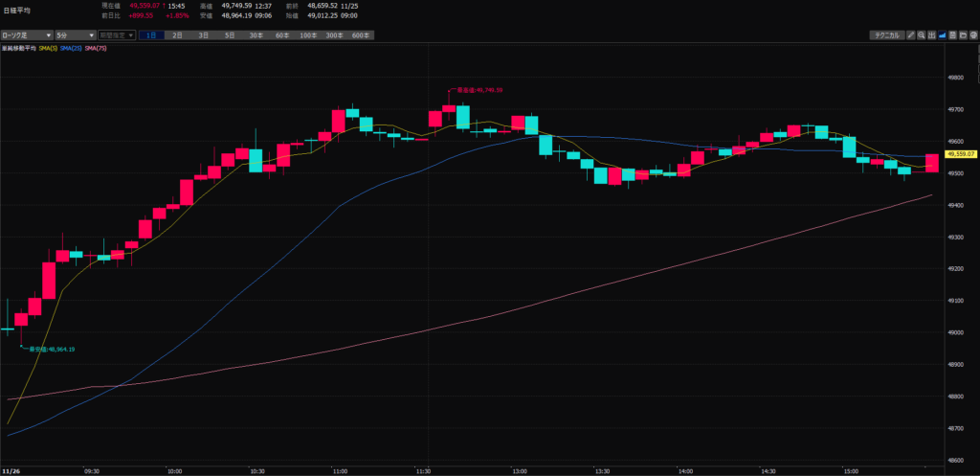Click the yellow current price tag 49,559.07
The image size is (980, 476).
(x=959, y=153)
